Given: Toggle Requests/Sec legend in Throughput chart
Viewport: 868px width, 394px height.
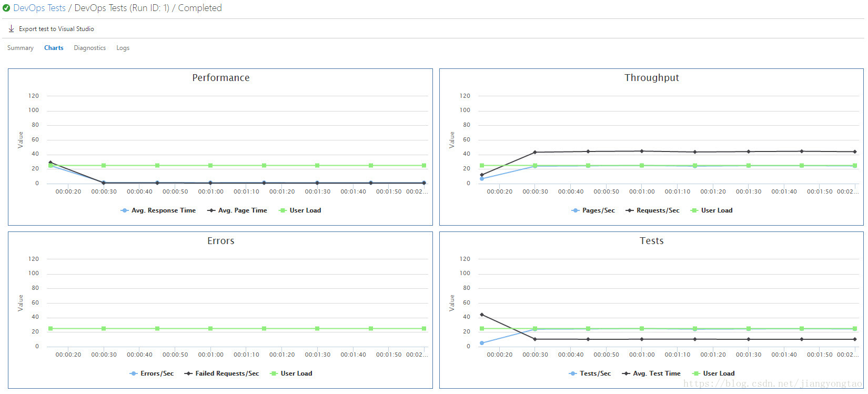Looking at the screenshot, I should pyautogui.click(x=652, y=210).
